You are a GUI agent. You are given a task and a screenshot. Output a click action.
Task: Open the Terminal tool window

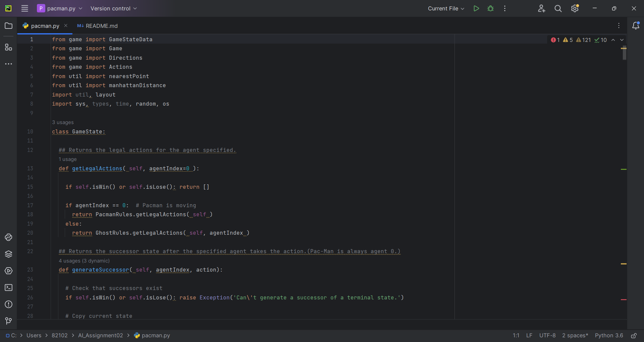click(x=9, y=288)
